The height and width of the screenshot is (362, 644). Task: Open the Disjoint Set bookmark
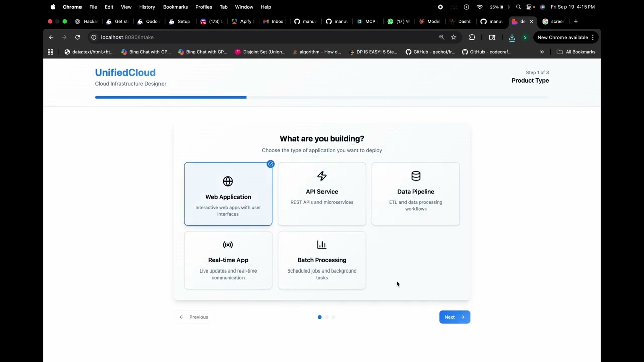(x=260, y=52)
